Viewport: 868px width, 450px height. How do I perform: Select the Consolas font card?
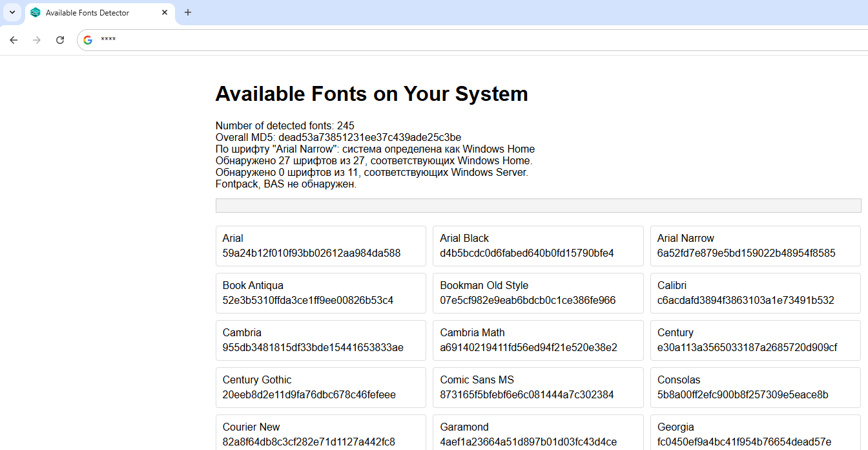pyautogui.click(x=754, y=387)
